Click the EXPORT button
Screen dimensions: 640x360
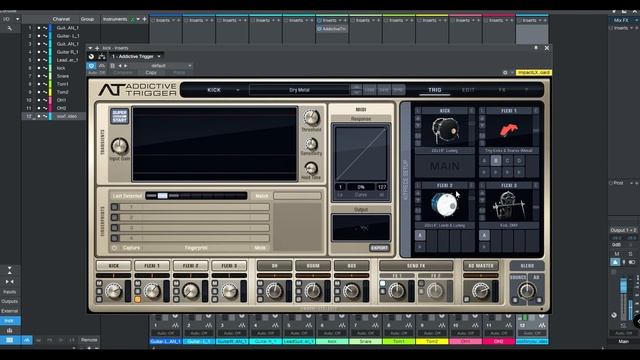pyautogui.click(x=379, y=248)
